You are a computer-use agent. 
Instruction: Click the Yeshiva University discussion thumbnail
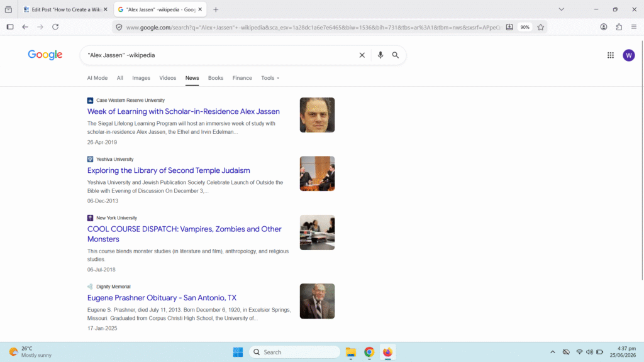[317, 173]
